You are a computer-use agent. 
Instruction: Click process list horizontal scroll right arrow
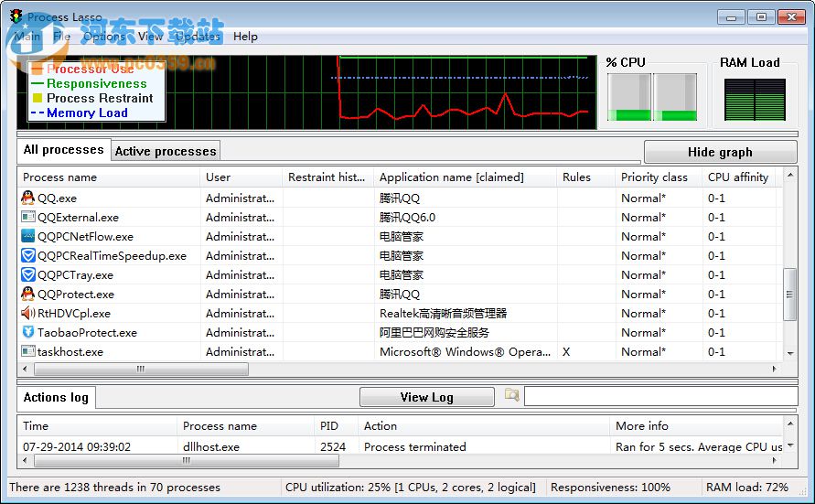tap(775, 369)
